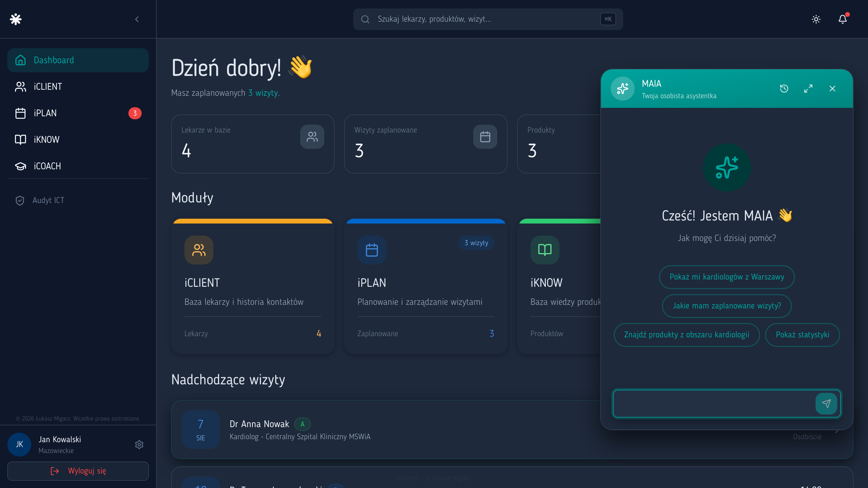The width and height of the screenshot is (868, 488).
Task: Click the iPLAN module calendar icon
Action: [x=372, y=250]
